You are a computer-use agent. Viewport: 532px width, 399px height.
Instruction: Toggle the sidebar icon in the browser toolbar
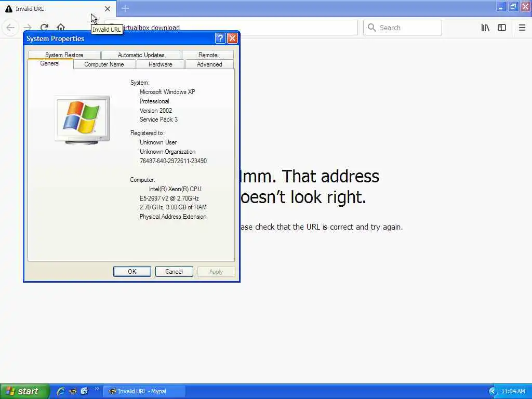(x=502, y=28)
